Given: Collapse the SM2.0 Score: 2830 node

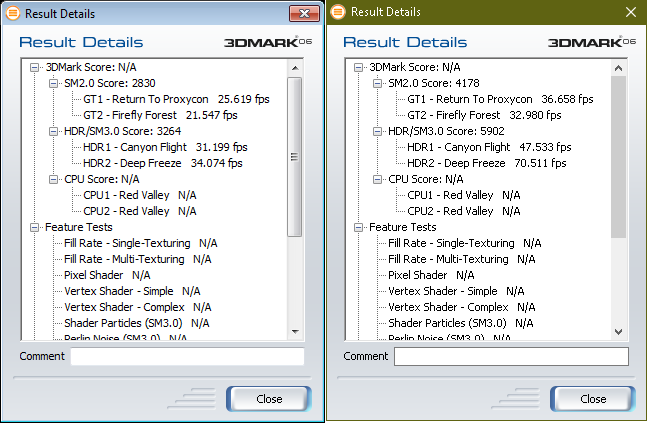Looking at the screenshot, I should [53, 83].
